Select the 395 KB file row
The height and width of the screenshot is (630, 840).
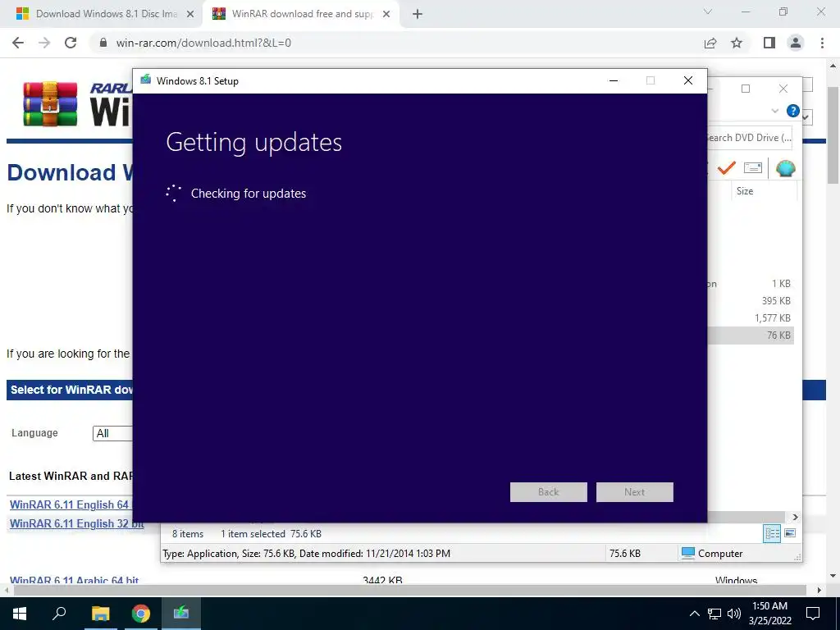751,300
